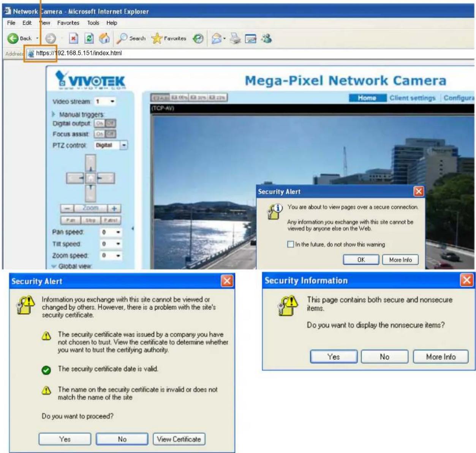Click the Home page icon in IE toolbar
The height and width of the screenshot is (453, 476).
click(x=104, y=38)
